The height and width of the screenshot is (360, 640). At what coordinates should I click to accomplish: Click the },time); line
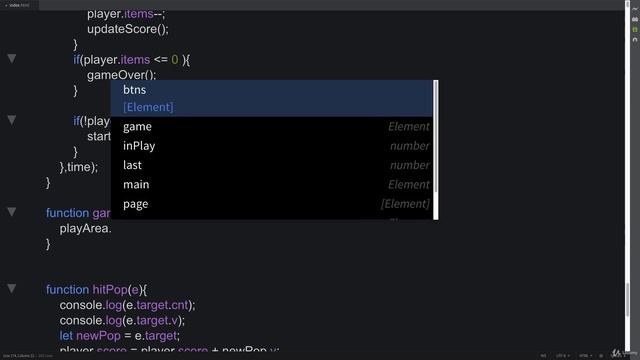79,167
